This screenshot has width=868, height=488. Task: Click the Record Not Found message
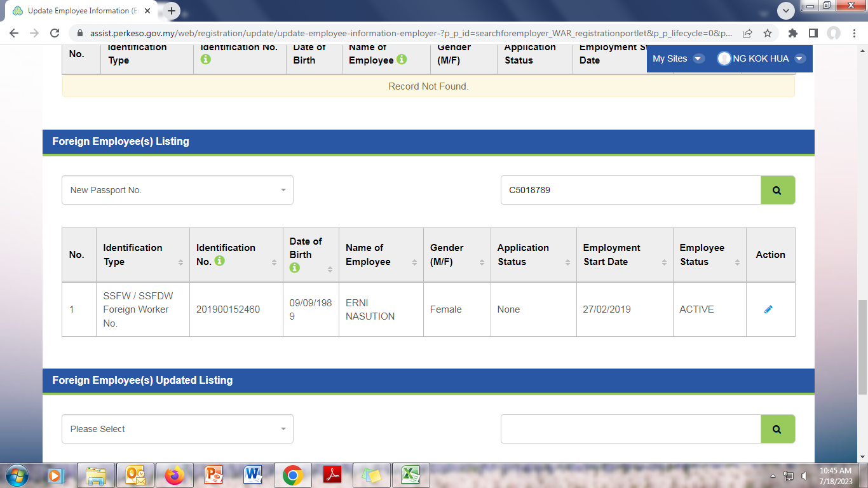pyautogui.click(x=428, y=86)
